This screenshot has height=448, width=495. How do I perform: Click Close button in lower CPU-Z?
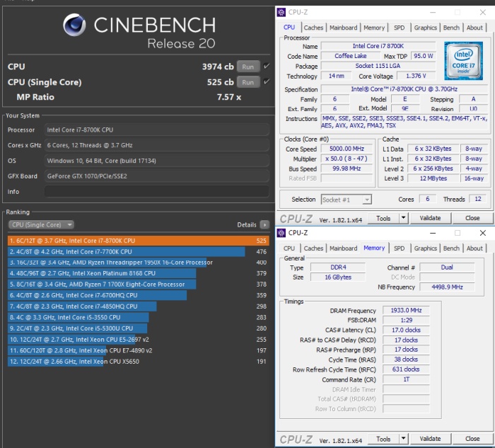point(472,439)
